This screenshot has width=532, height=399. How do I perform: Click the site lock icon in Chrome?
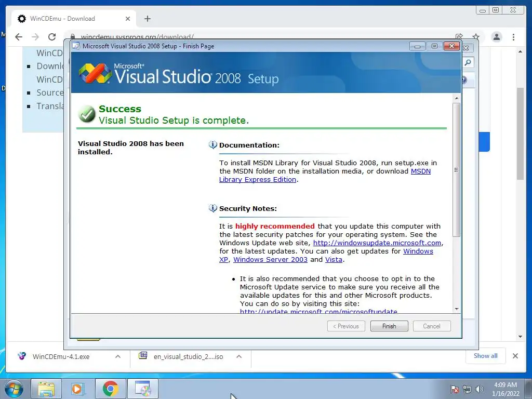73,37
